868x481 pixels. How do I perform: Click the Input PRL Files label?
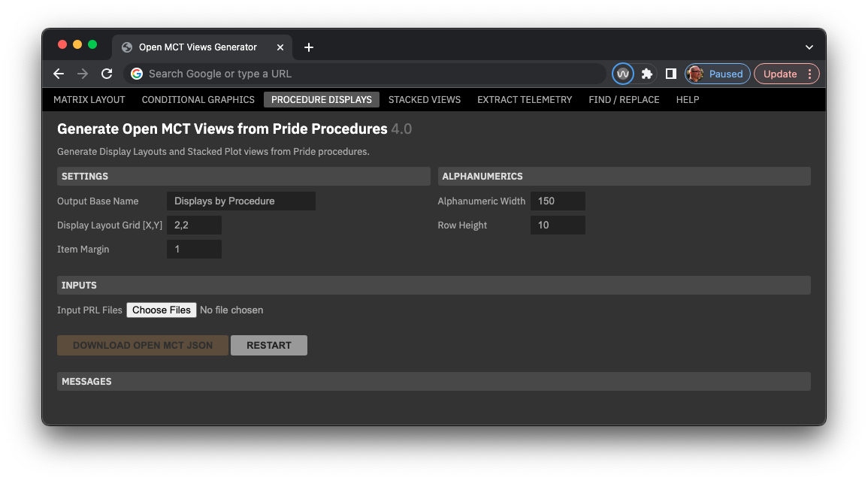(89, 310)
